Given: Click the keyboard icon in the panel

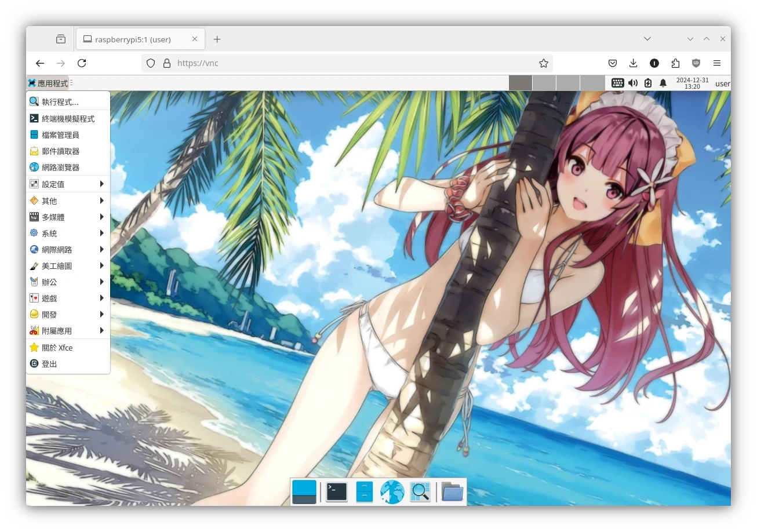Looking at the screenshot, I should 617,83.
